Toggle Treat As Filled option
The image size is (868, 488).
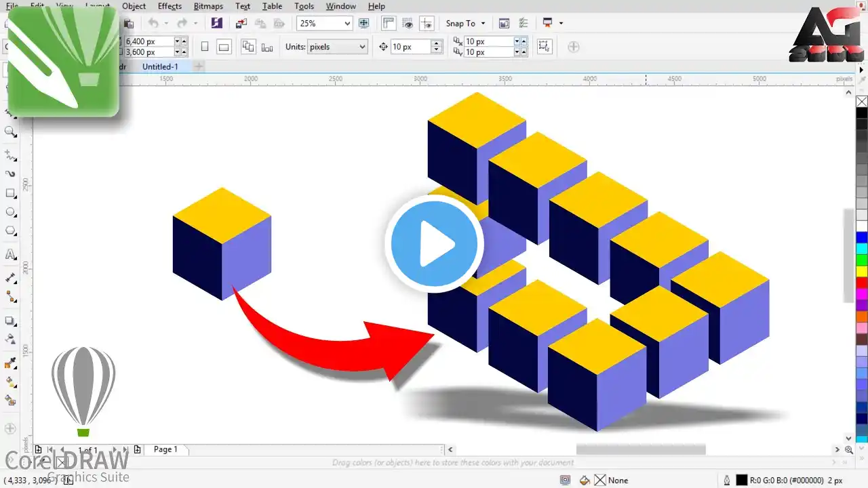tap(543, 47)
